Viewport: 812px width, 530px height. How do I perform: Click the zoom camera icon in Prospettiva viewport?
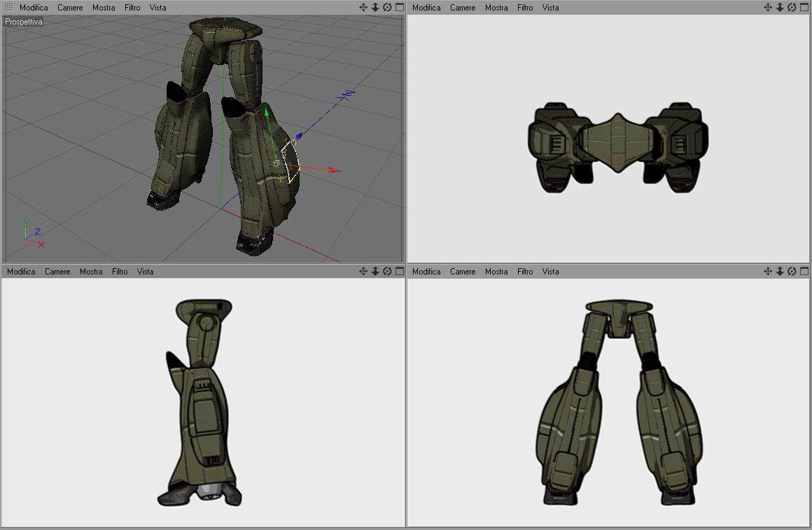375,7
